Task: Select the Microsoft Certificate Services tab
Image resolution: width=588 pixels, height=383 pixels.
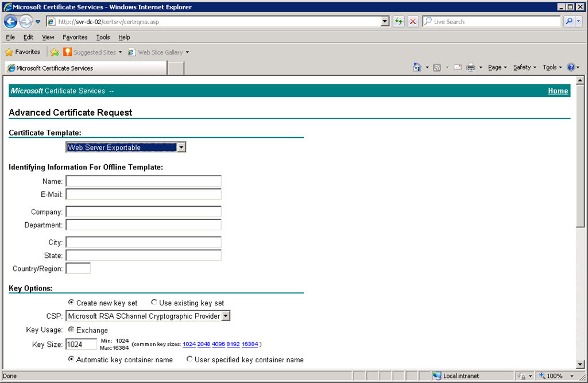Action: pyautogui.click(x=86, y=68)
